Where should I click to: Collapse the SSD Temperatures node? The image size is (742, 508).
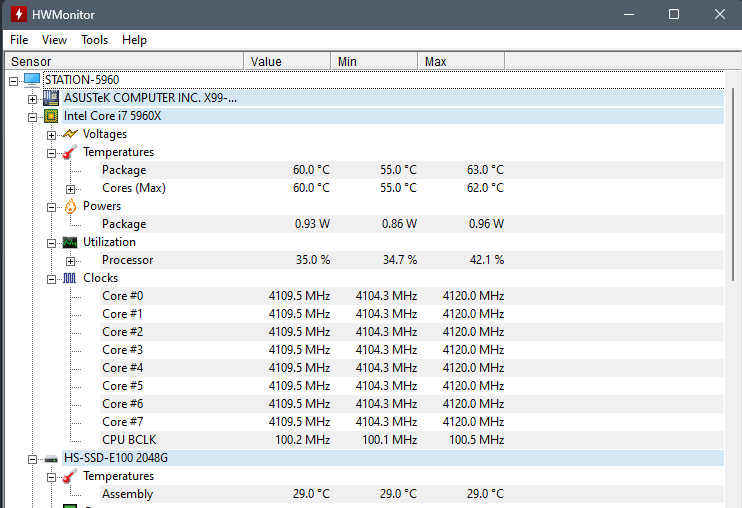point(51,477)
